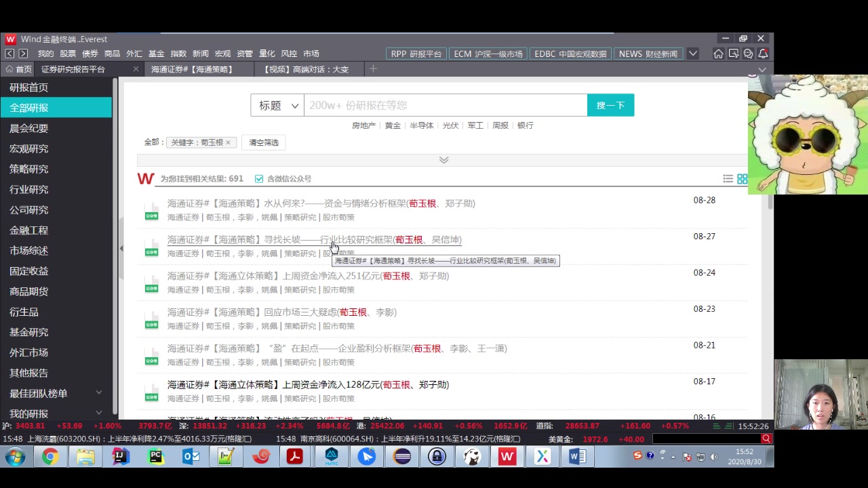The image size is (868, 488).
Task: Close the 证券研究报告平台 tab
Action: pyautogui.click(x=136, y=69)
